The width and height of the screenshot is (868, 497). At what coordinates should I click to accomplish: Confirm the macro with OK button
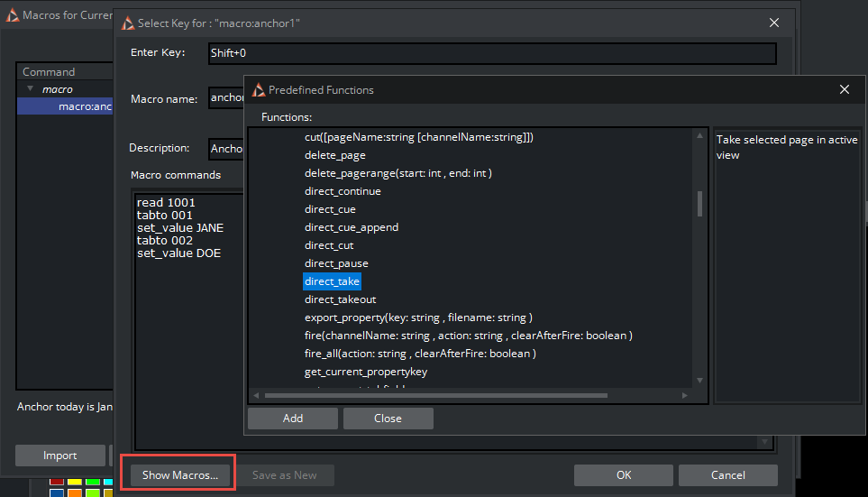tap(623, 475)
